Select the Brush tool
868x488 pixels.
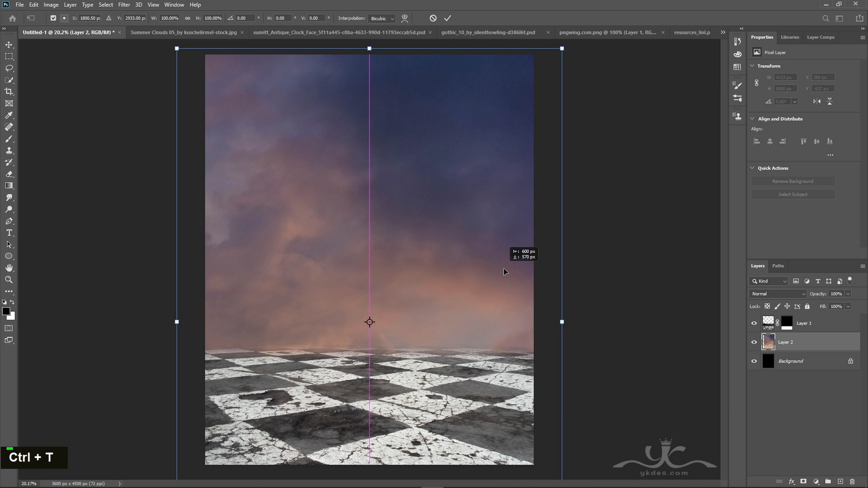(x=9, y=139)
